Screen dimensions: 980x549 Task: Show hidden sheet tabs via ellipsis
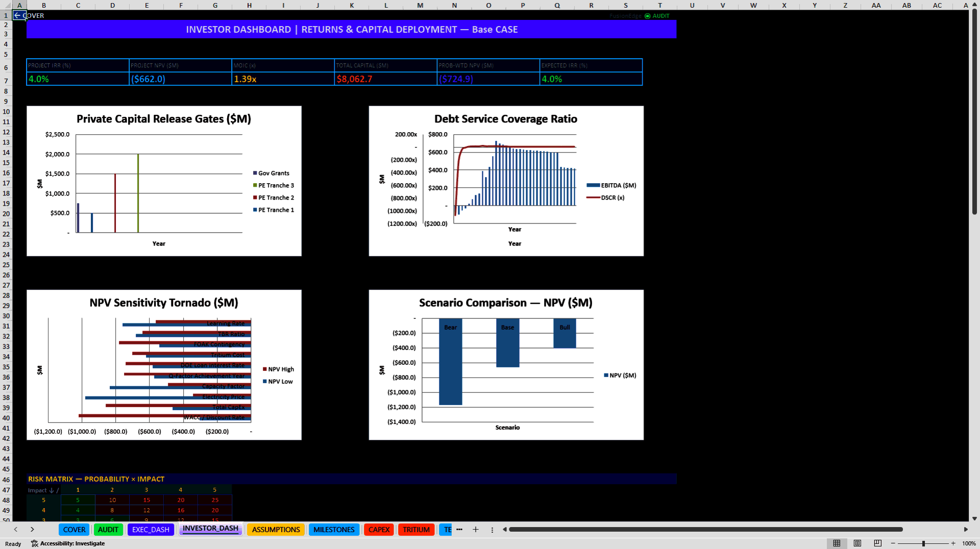click(x=459, y=530)
